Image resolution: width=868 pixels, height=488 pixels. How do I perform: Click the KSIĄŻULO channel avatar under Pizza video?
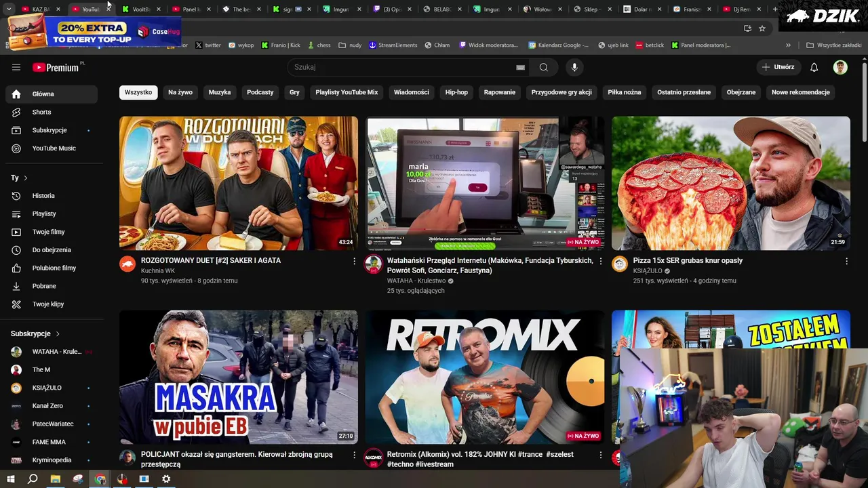tap(620, 264)
